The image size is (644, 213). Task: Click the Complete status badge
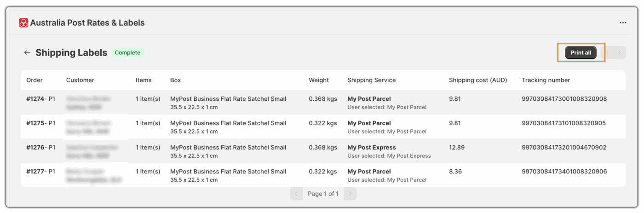coord(127,52)
